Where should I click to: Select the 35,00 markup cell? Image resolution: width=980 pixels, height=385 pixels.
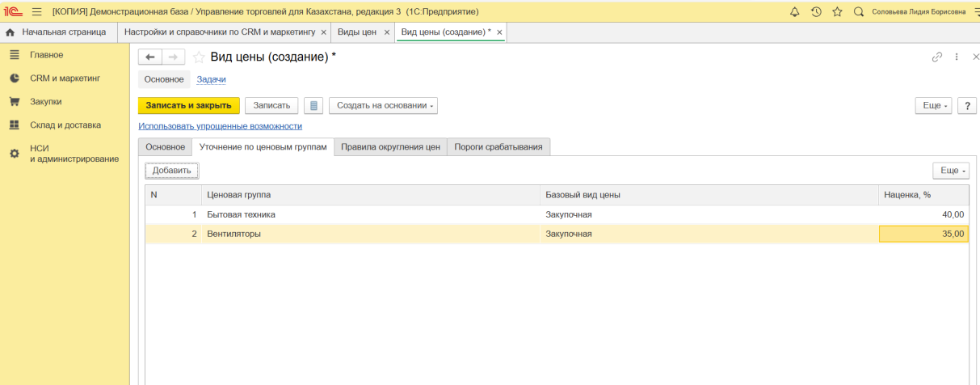(x=923, y=234)
